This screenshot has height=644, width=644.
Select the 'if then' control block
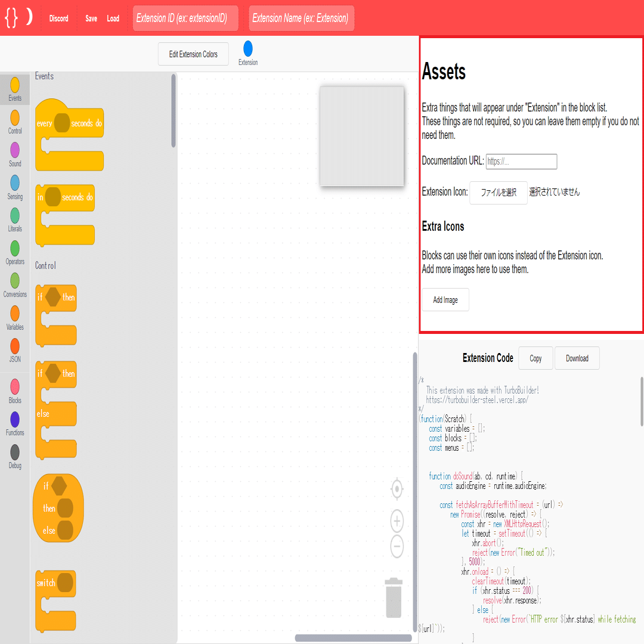pos(56,315)
